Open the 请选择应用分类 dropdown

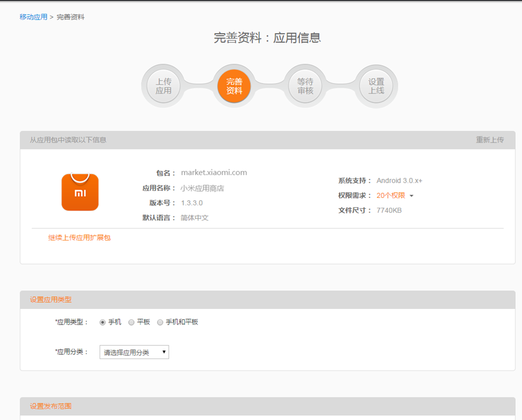[x=134, y=352]
